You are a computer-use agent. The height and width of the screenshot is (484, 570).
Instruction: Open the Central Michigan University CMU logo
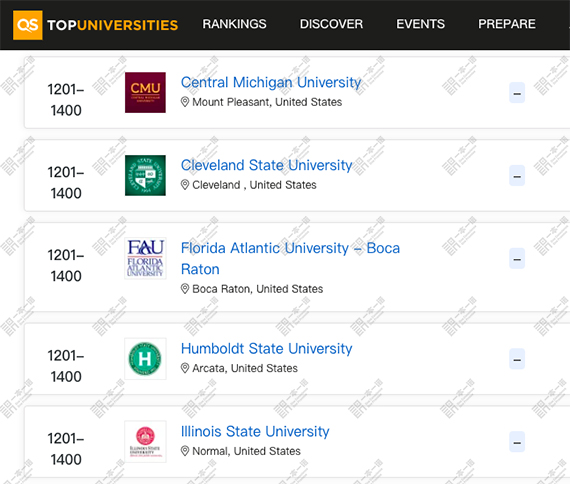click(x=145, y=92)
